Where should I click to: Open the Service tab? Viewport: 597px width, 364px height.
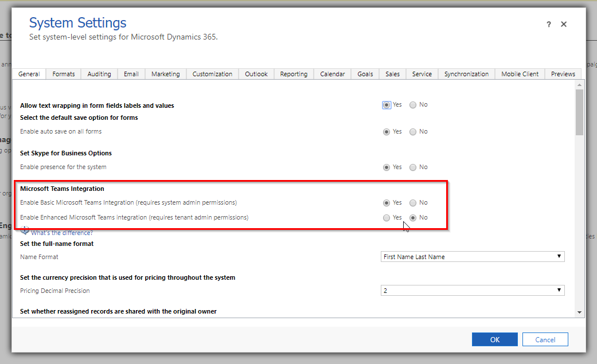(x=422, y=74)
